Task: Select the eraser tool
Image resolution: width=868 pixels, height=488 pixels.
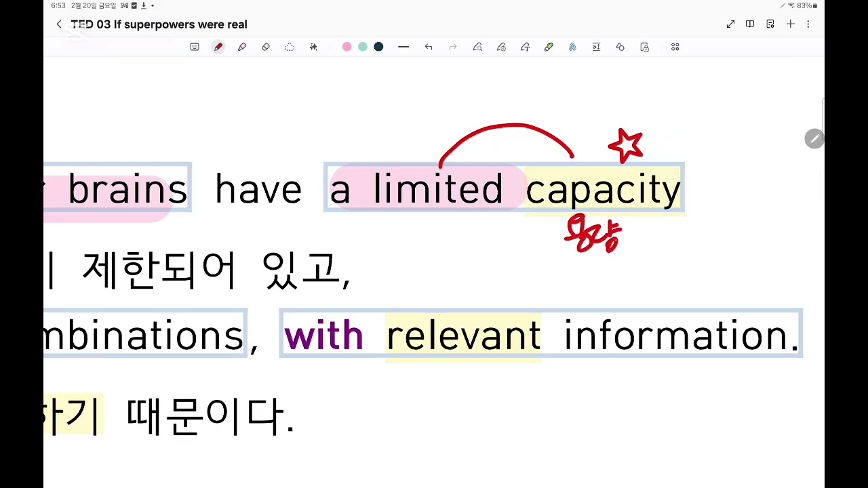Action: click(266, 47)
